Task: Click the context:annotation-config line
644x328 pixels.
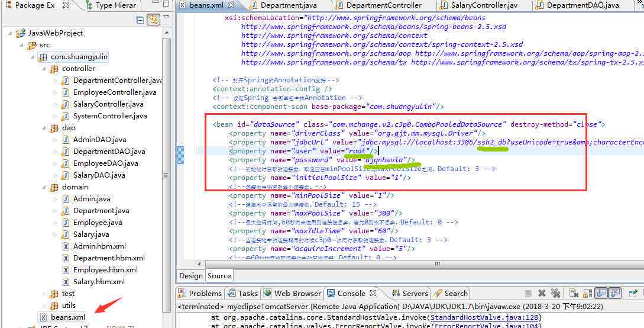Action: [273, 89]
